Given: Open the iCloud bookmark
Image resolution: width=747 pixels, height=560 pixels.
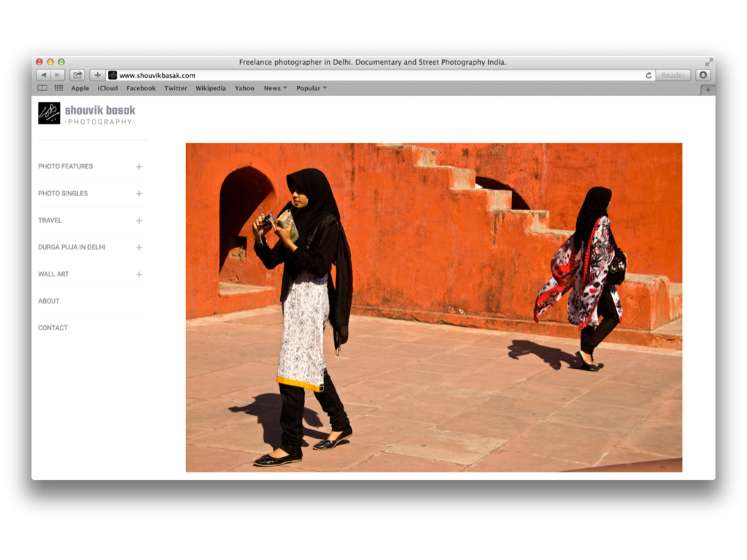Looking at the screenshot, I should tap(108, 88).
